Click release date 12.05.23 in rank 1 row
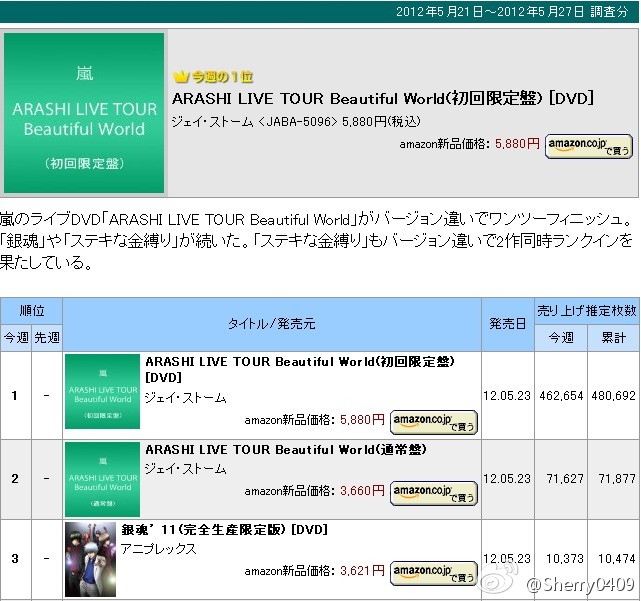 point(507,396)
